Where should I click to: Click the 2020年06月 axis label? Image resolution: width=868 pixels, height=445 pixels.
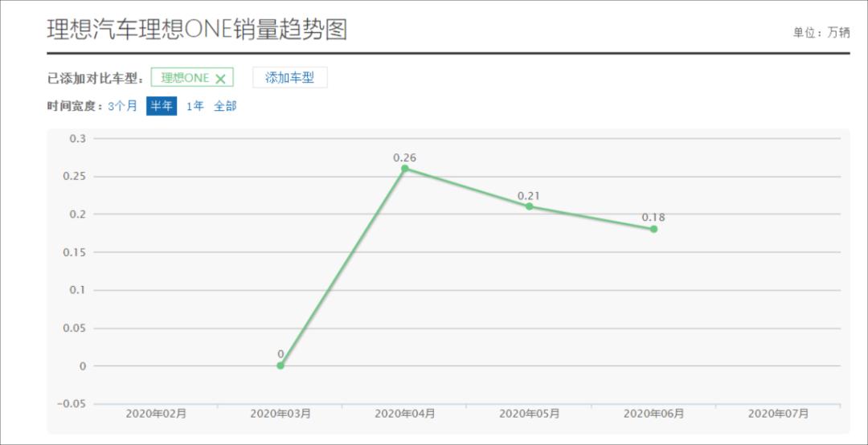click(x=653, y=414)
